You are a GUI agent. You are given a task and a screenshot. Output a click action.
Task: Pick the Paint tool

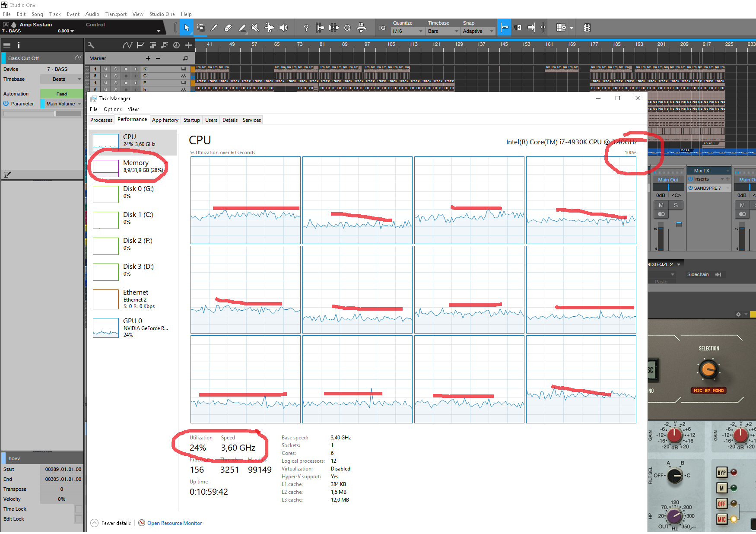click(x=242, y=28)
